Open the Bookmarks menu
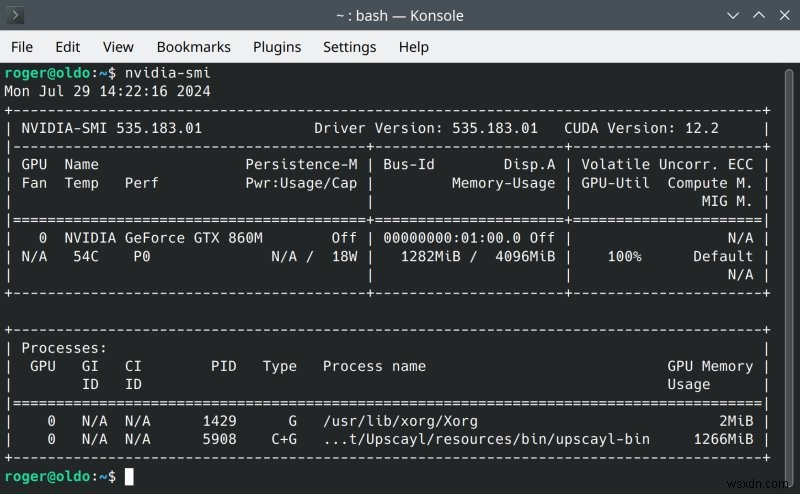 (x=193, y=47)
